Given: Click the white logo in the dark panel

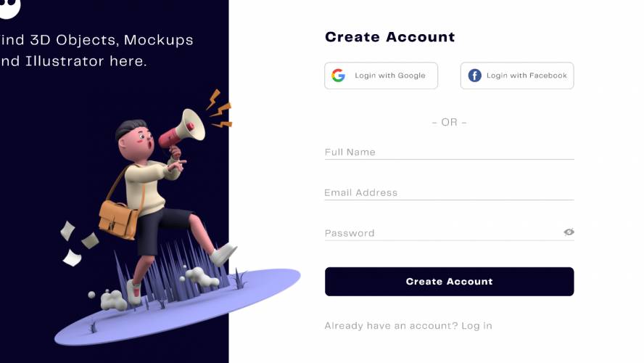Looking at the screenshot, I should click(9, 8).
